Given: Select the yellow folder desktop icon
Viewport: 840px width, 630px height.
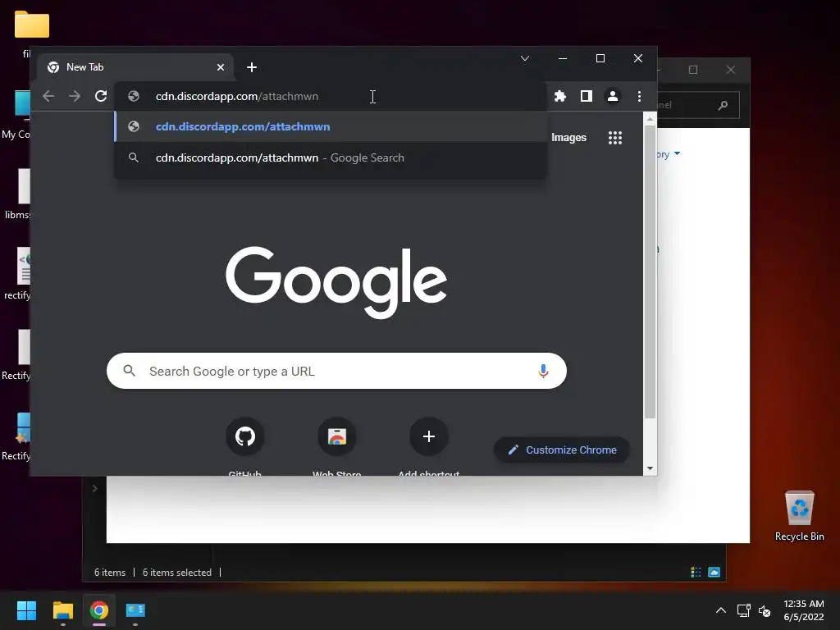Looking at the screenshot, I should point(32,25).
